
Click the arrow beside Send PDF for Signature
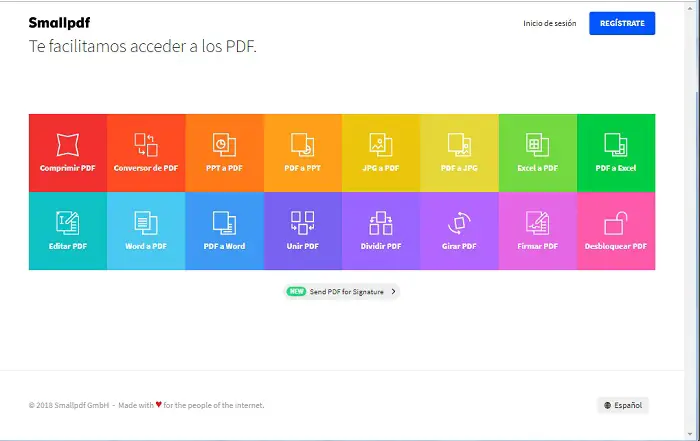(x=393, y=291)
